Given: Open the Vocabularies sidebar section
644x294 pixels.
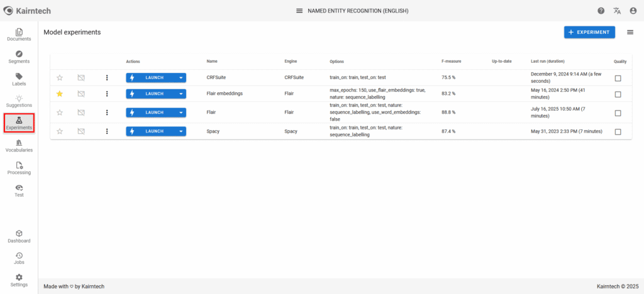Looking at the screenshot, I should tap(19, 146).
